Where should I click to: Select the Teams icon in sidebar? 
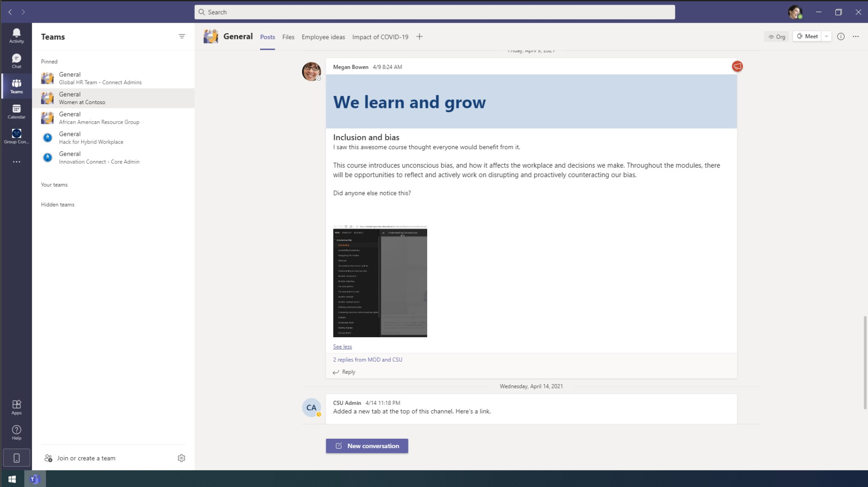click(x=16, y=86)
